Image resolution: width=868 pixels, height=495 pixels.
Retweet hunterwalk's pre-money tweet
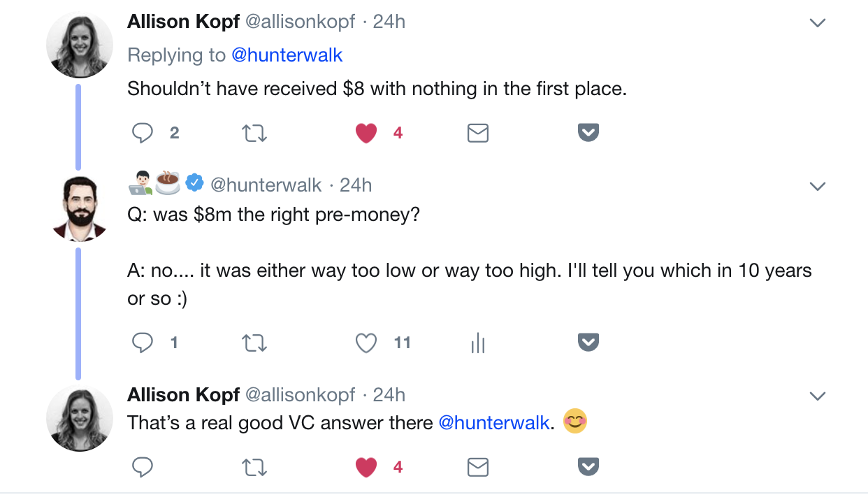point(254,343)
